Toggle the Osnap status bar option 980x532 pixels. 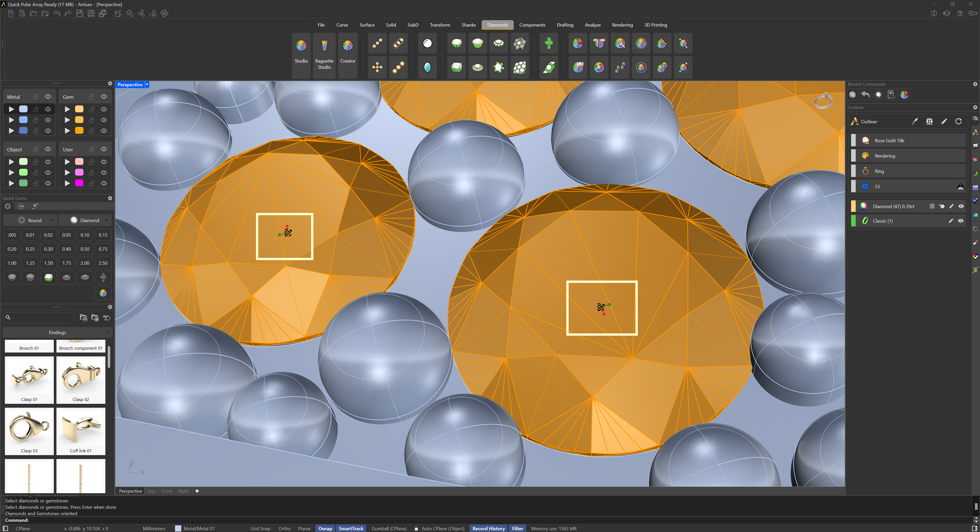(325, 528)
